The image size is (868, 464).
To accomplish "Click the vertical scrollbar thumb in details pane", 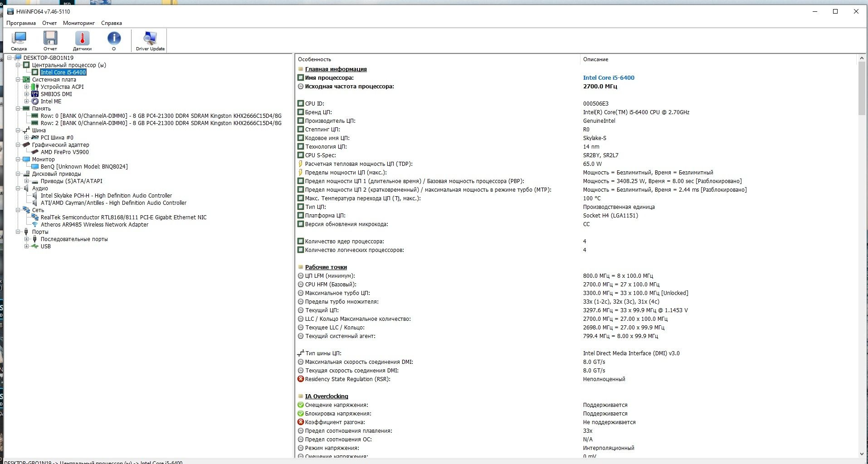I will (862, 88).
